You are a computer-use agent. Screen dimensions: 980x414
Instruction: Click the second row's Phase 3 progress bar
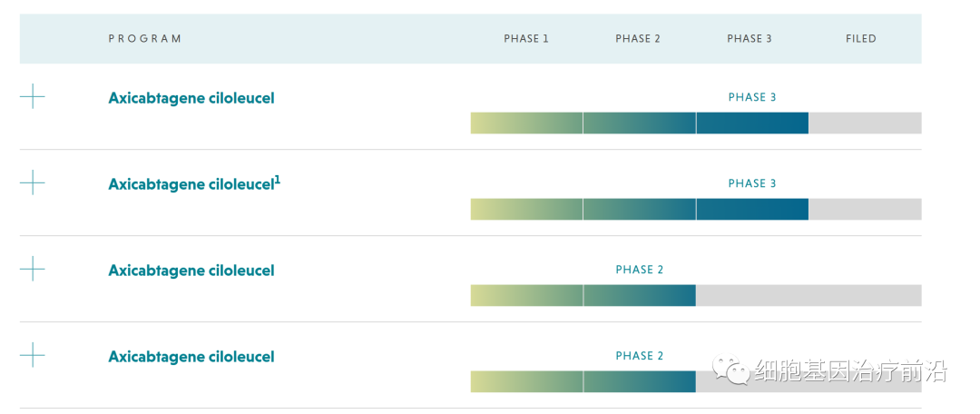coord(639,210)
